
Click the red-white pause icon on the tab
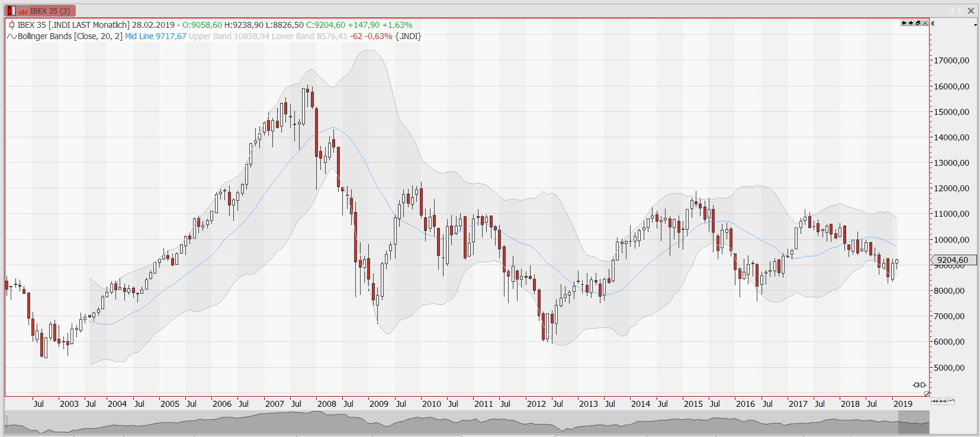[11, 11]
